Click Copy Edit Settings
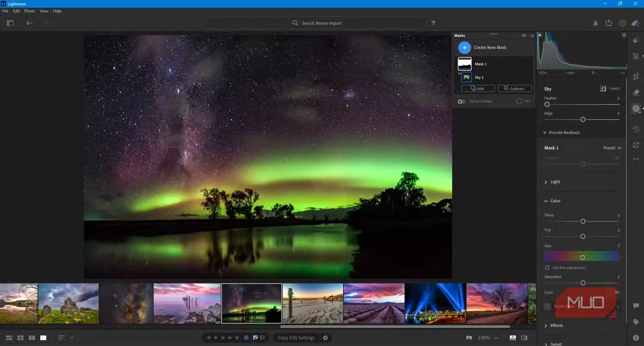644x346 pixels. pos(296,338)
